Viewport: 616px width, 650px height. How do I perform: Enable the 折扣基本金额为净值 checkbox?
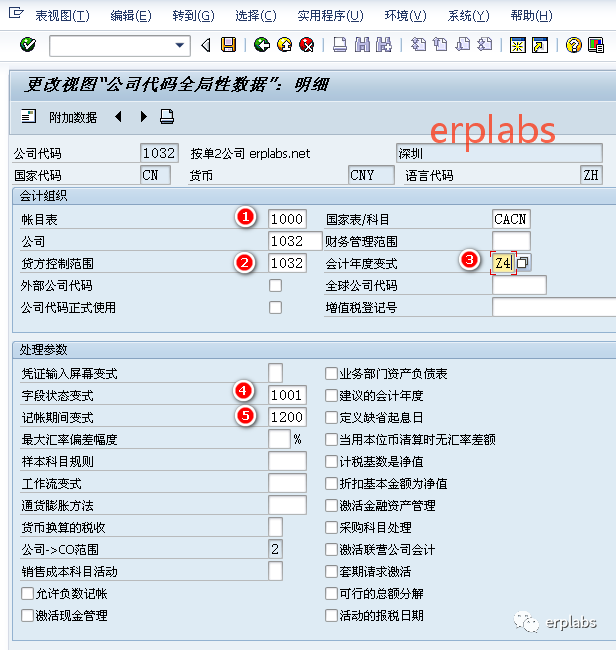(331, 483)
